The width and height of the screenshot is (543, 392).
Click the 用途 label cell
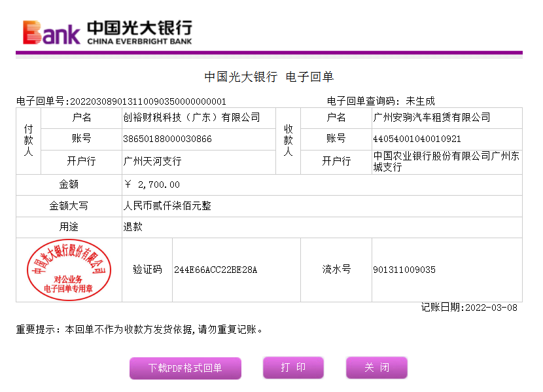pyautogui.click(x=69, y=227)
